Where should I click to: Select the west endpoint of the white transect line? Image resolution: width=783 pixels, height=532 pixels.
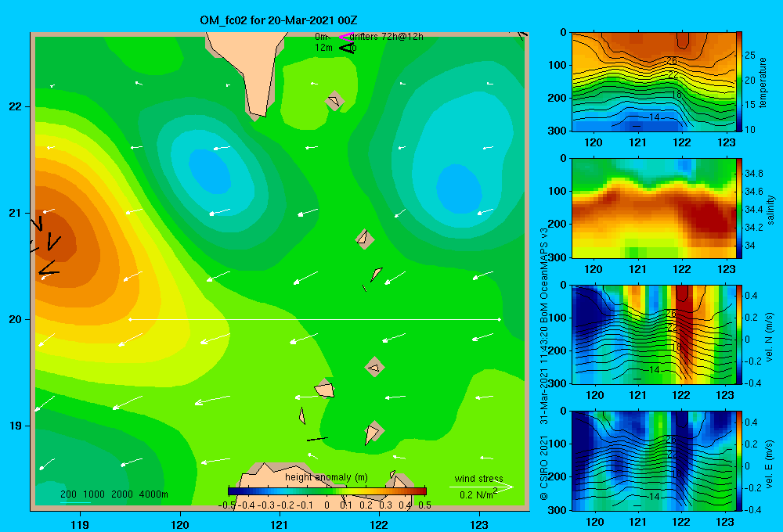(130, 319)
